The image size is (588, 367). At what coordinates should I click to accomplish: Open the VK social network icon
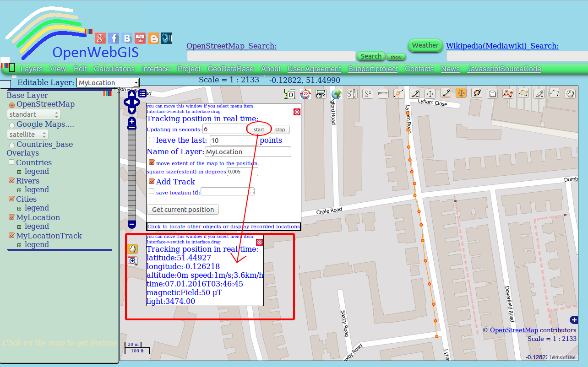point(127,38)
